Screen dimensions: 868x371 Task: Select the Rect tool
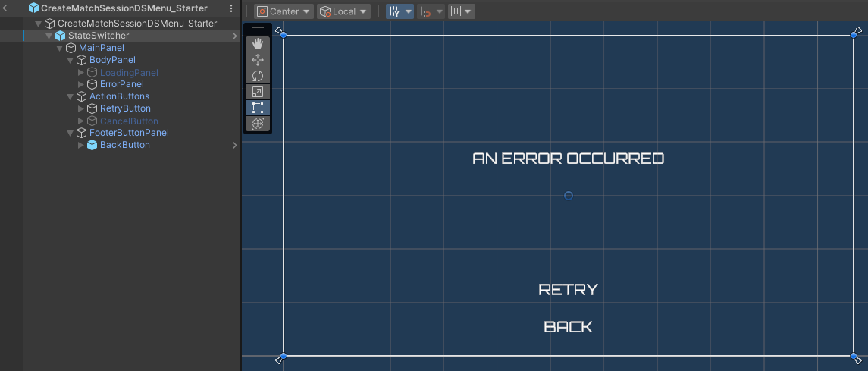pos(258,108)
